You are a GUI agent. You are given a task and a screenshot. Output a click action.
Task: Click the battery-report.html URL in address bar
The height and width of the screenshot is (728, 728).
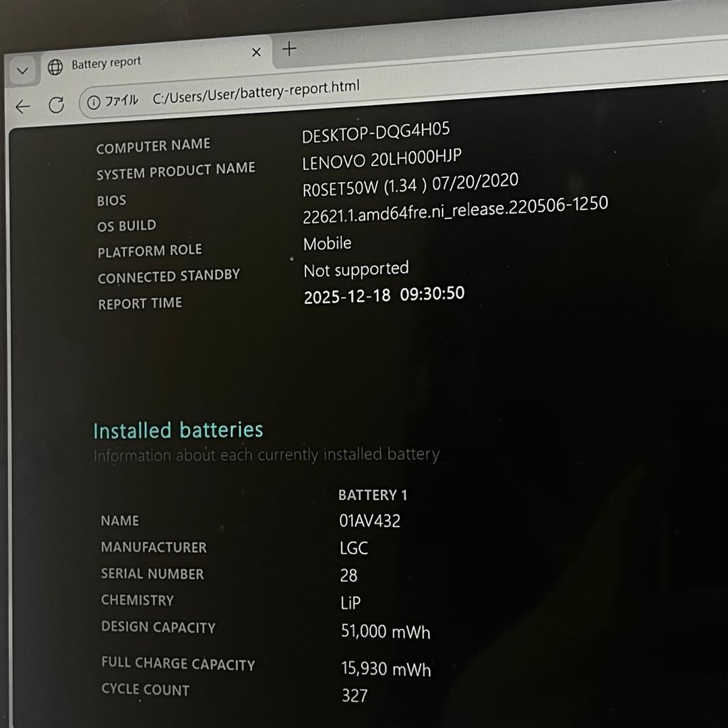pyautogui.click(x=256, y=92)
